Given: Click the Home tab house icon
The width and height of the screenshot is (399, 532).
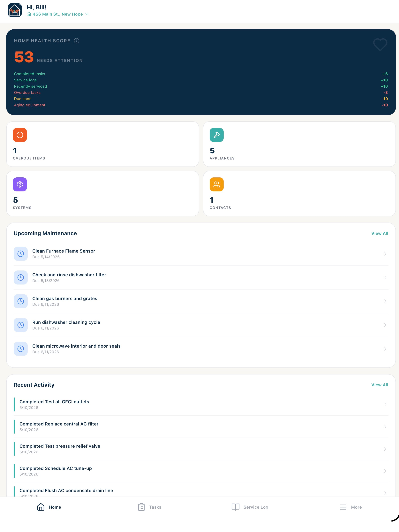Looking at the screenshot, I should tap(41, 507).
